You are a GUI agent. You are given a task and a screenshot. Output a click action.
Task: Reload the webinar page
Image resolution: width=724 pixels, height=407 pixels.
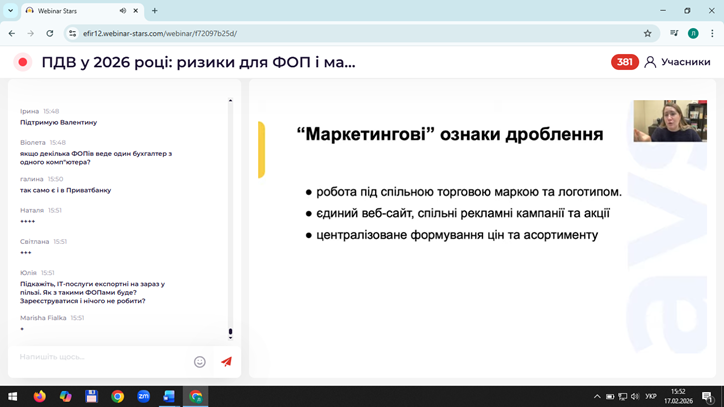(x=49, y=33)
